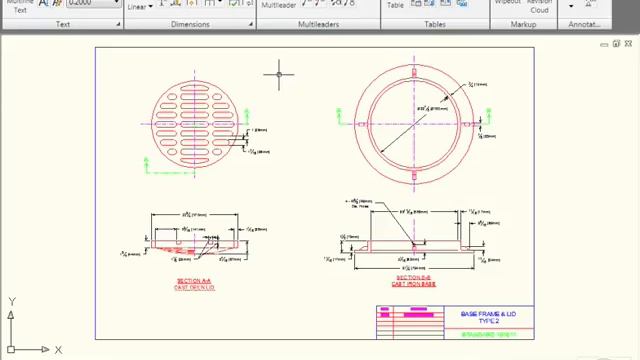Expand the Text panel title bar
This screenshot has width=640, height=360.
[x=63, y=24]
